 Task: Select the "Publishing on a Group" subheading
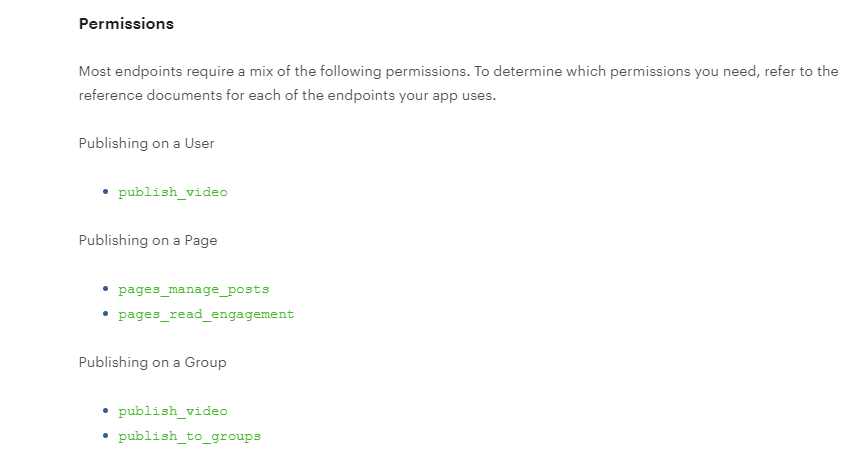click(x=152, y=363)
